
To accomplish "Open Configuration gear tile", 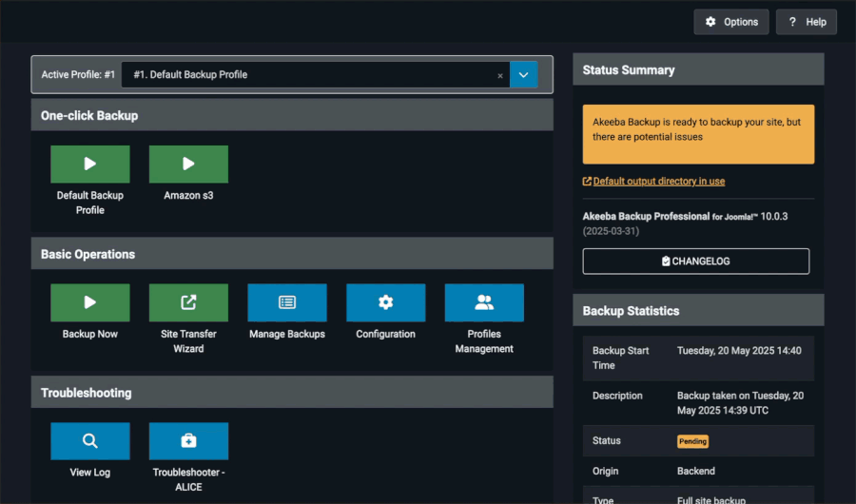I will pyautogui.click(x=385, y=302).
